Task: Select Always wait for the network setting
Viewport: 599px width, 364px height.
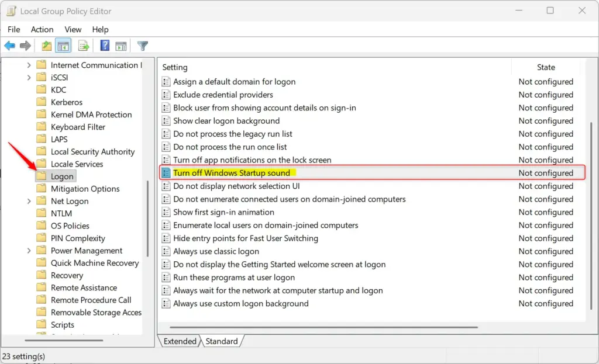Action: click(278, 290)
